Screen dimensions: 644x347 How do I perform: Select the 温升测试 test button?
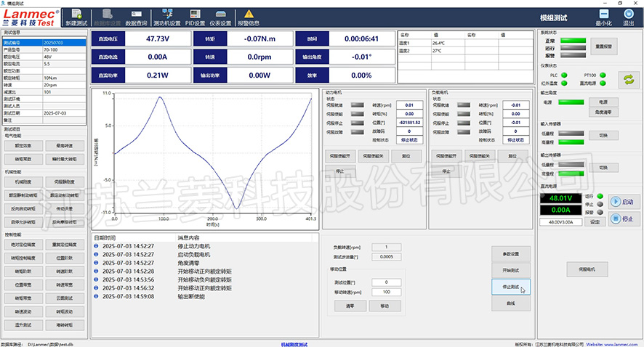pyautogui.click(x=23, y=324)
